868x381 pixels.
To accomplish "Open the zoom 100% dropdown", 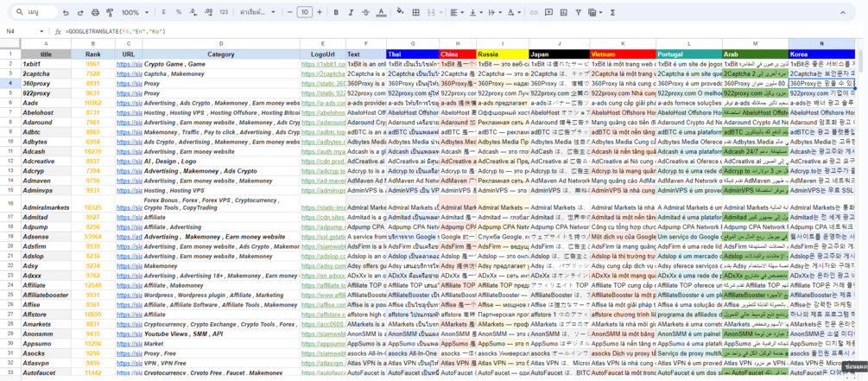I will [x=135, y=12].
